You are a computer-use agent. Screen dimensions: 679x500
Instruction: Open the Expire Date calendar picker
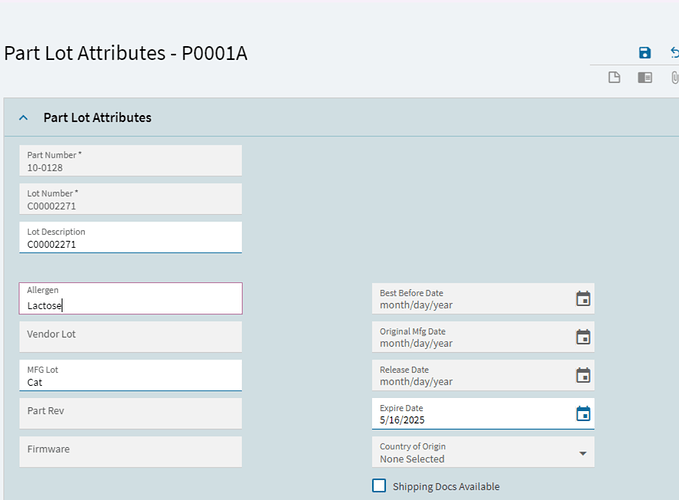click(583, 414)
